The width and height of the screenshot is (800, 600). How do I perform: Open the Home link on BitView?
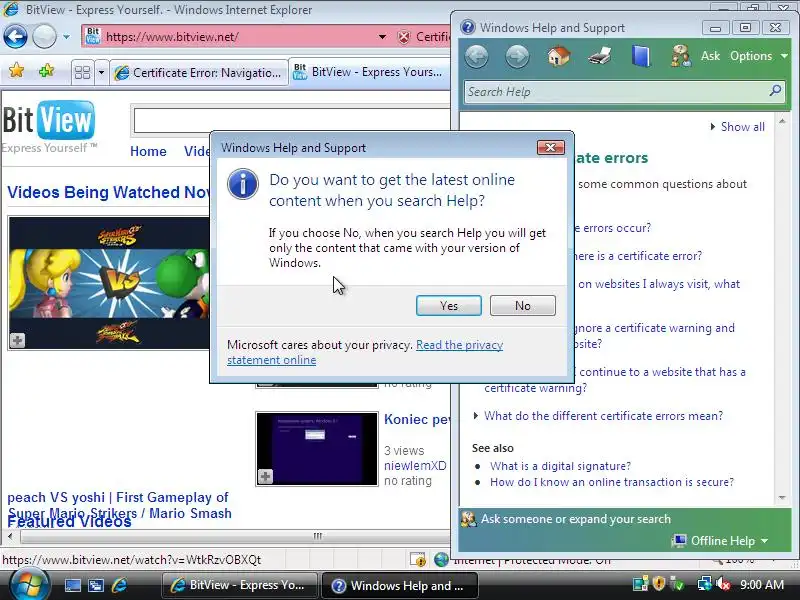(x=148, y=151)
